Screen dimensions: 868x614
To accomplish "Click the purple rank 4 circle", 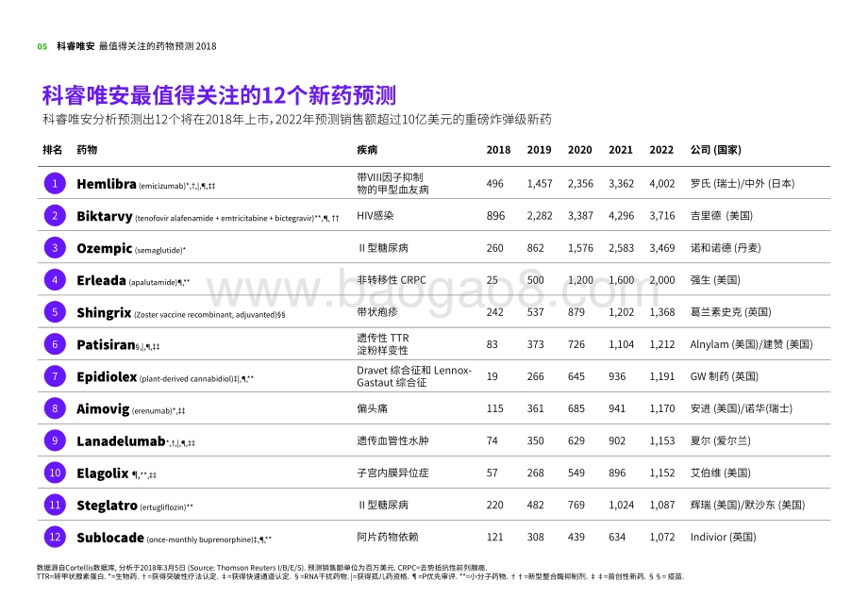I will point(55,280).
